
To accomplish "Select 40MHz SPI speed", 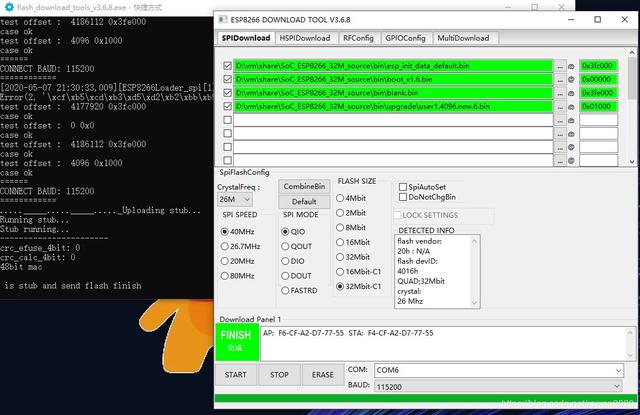I will pos(238,231).
